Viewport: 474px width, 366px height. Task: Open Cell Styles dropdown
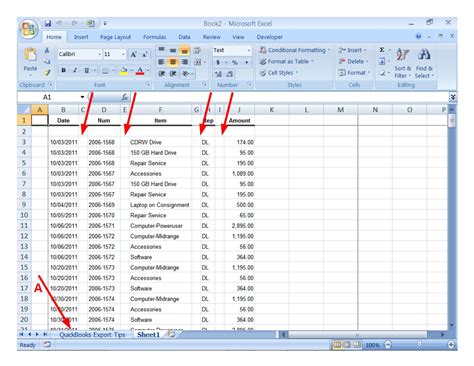coord(278,73)
